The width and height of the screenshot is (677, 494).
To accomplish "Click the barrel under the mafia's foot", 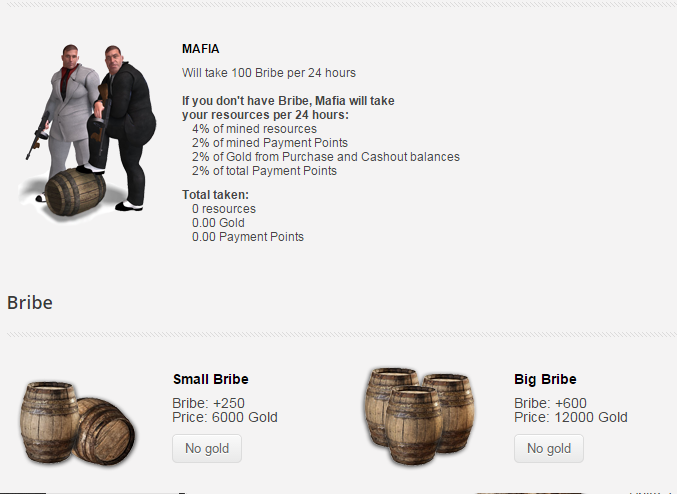I will pyautogui.click(x=76, y=191).
